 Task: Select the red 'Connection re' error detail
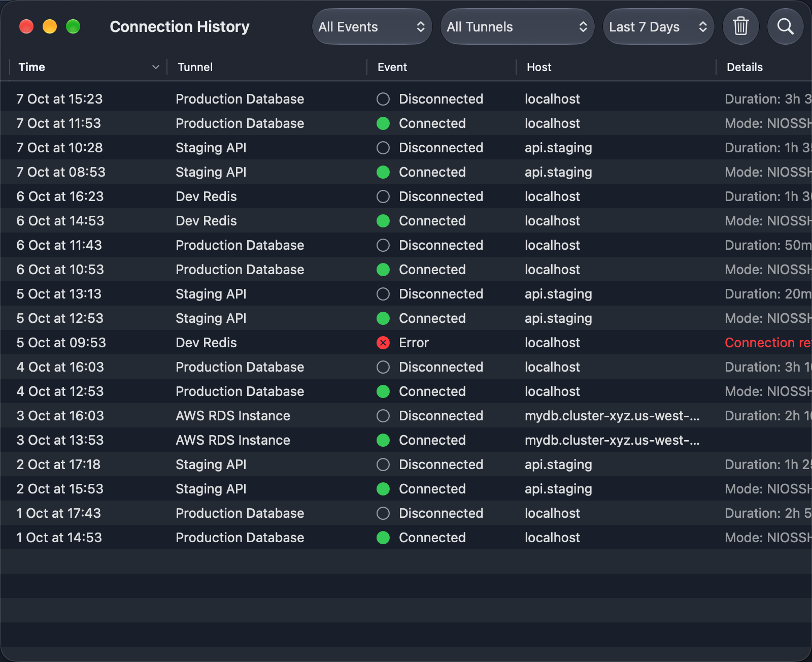click(x=768, y=343)
